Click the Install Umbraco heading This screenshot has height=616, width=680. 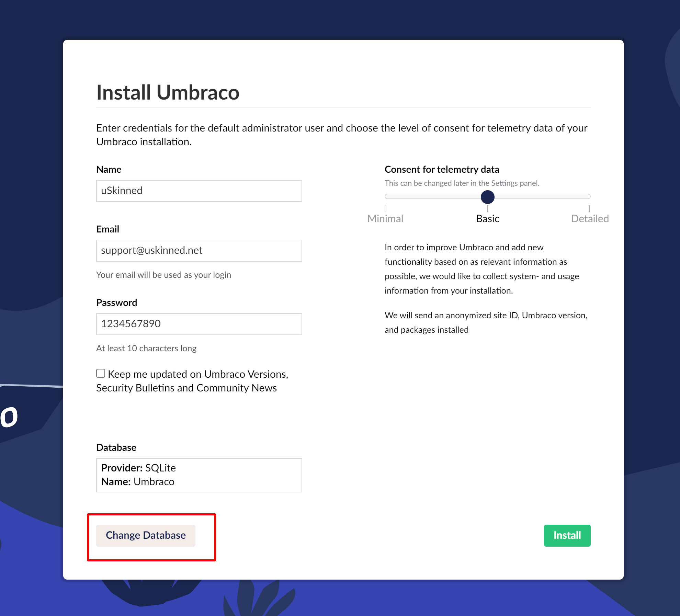pyautogui.click(x=168, y=92)
